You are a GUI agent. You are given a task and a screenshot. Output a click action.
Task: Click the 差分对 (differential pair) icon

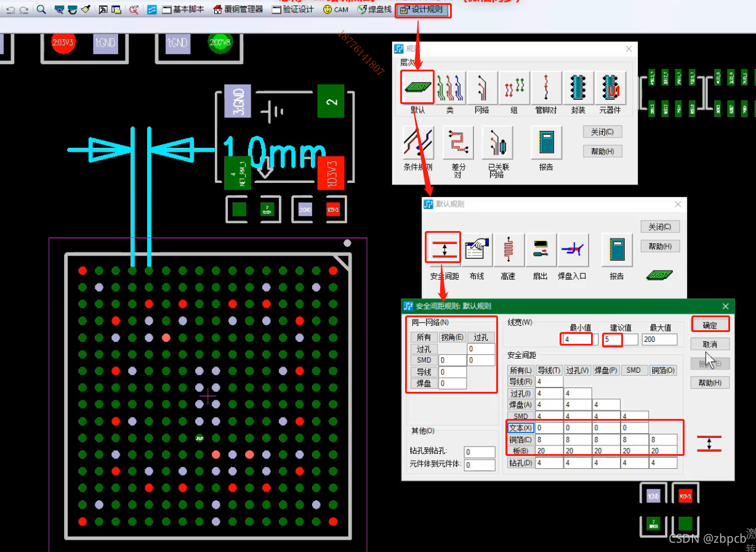[x=457, y=143]
